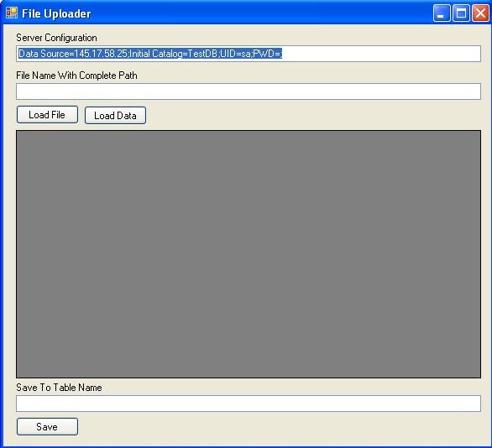Viewport: 492px width, 448px height.
Task: Click blank space after PWD= in server field
Action: coord(381,54)
